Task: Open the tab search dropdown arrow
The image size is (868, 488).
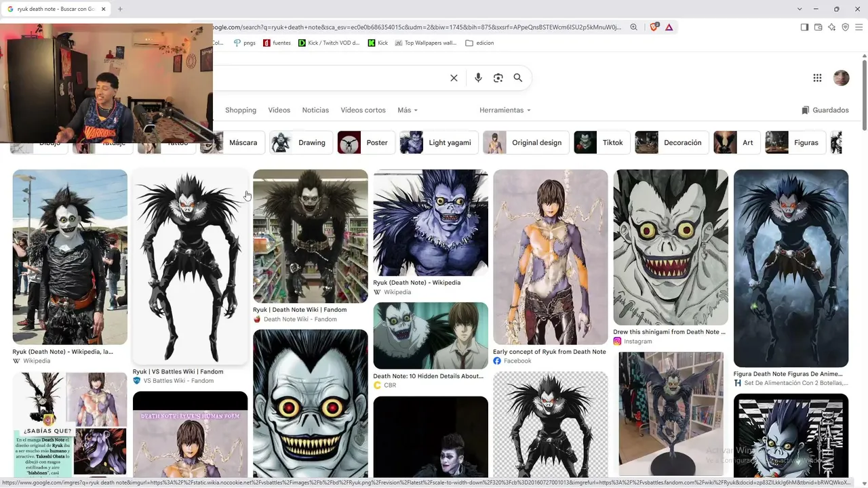Action: click(800, 9)
